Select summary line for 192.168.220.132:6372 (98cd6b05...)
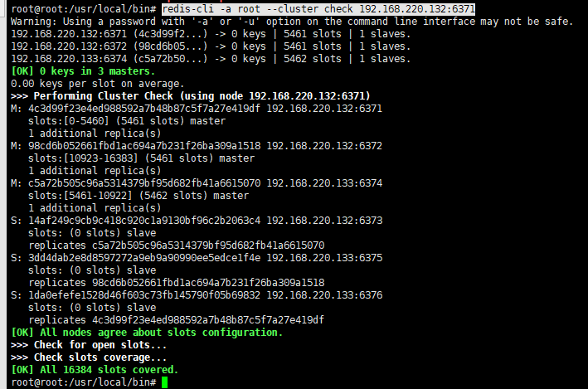Screen dimensions: 588x389 click(x=211, y=46)
